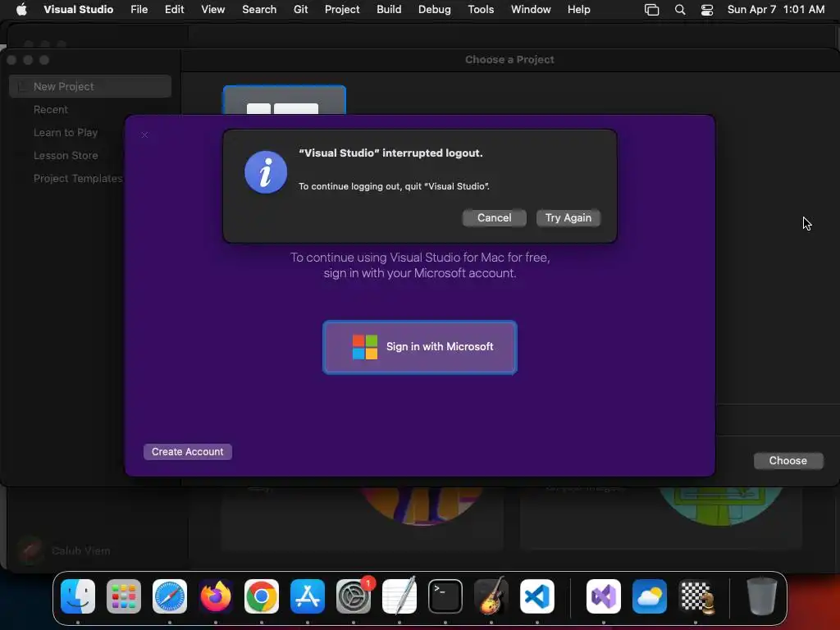The height and width of the screenshot is (630, 840).
Task: Open System Settings from the Dock
Action: pos(354,596)
